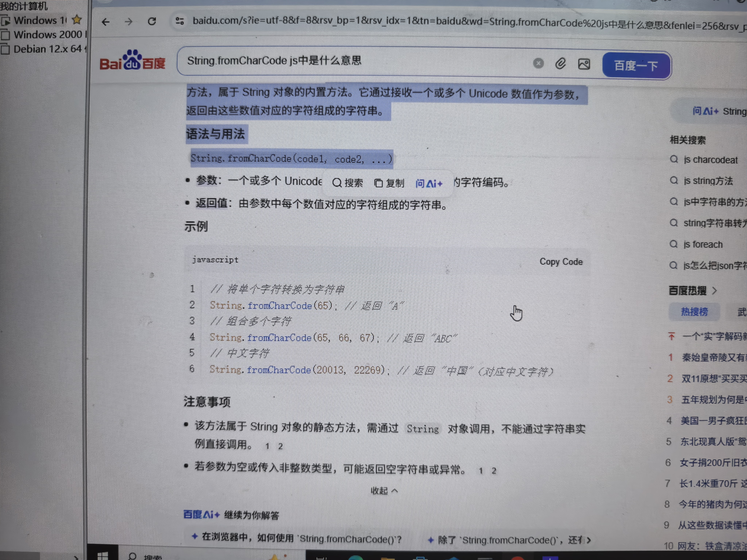Click the paperclip attachment icon

point(561,63)
